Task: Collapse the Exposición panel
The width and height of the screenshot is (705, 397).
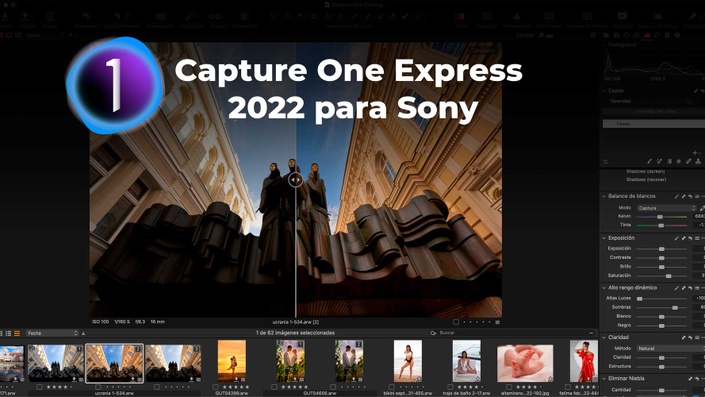Action: [604, 238]
